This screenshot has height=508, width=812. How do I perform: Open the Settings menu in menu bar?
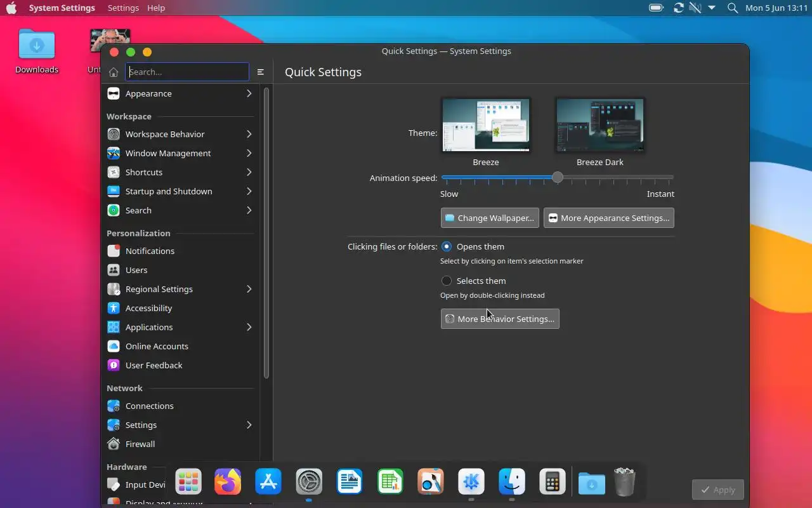coord(123,8)
